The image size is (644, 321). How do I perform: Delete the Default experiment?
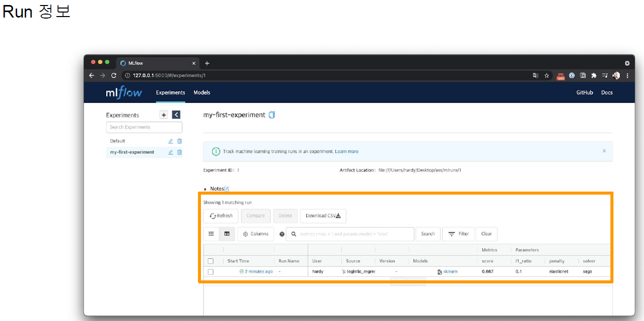point(179,141)
